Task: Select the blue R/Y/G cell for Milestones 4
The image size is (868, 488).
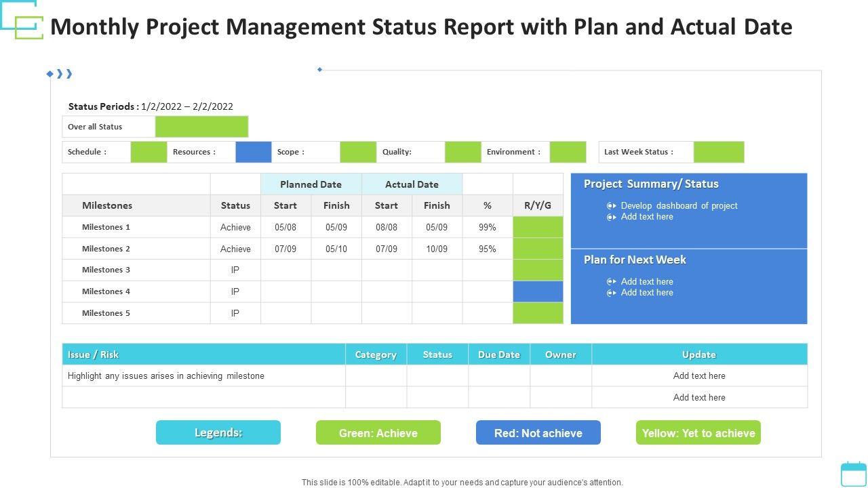Action: tap(538, 291)
